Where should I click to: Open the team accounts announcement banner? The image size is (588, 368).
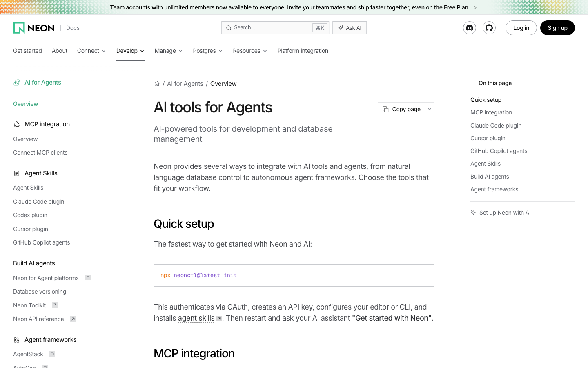click(294, 7)
